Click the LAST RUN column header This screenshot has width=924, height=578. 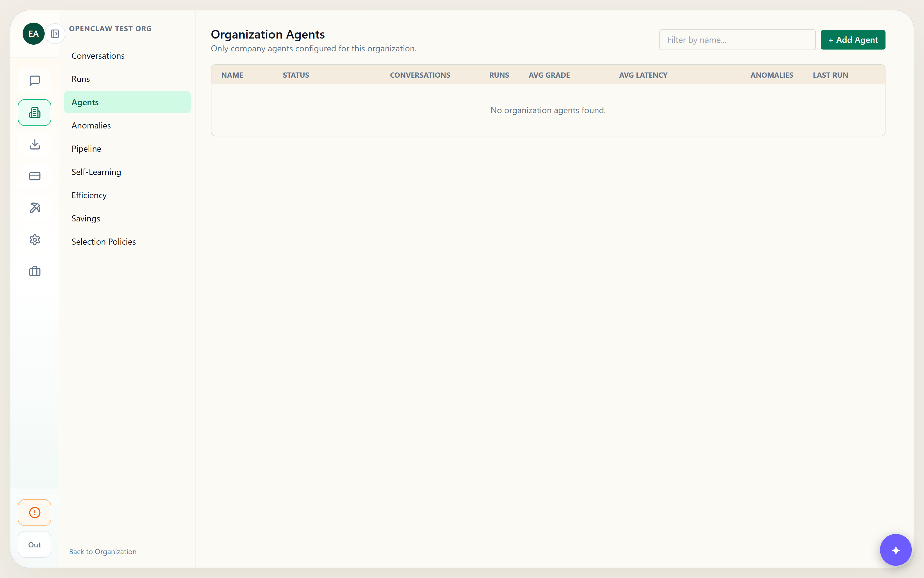click(831, 75)
